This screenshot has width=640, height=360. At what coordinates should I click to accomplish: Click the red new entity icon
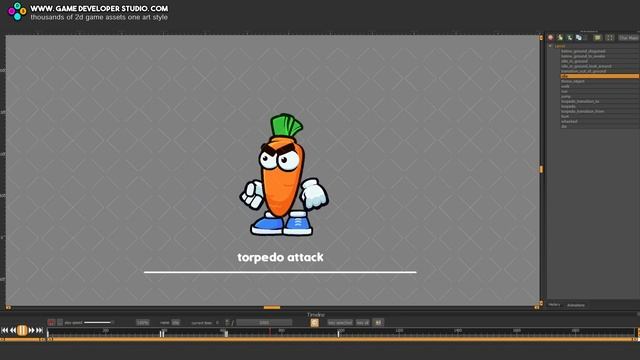point(551,38)
